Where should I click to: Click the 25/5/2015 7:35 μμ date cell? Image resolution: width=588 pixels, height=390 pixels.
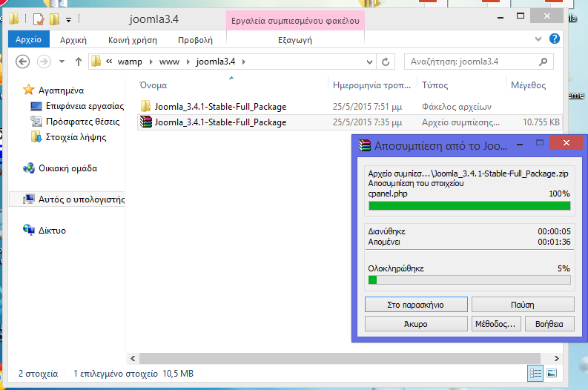coord(367,122)
